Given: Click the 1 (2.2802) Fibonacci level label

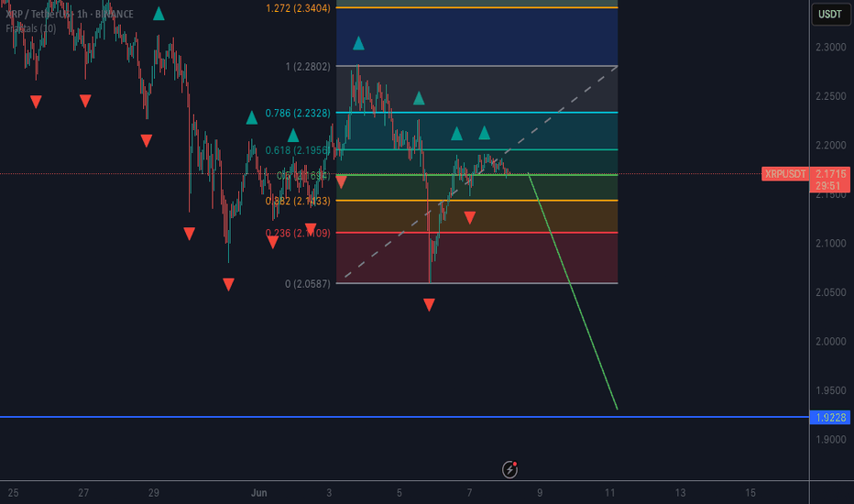Looking at the screenshot, I should tap(308, 67).
